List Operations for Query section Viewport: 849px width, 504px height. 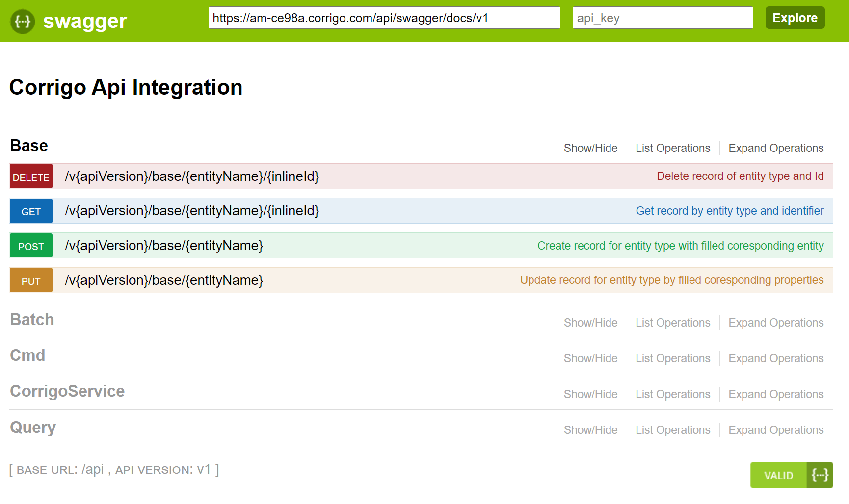point(673,430)
